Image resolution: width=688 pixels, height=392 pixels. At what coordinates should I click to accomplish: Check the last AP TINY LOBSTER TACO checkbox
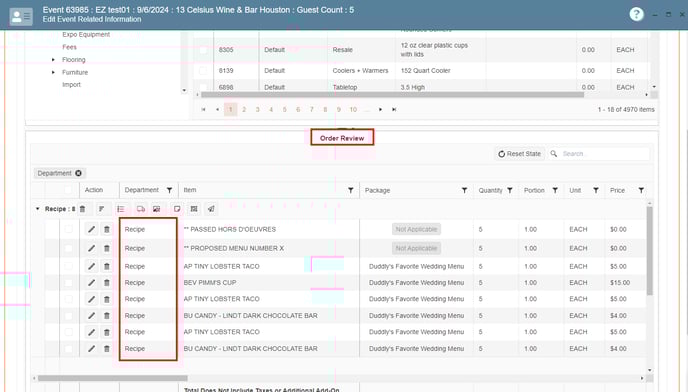pyautogui.click(x=68, y=332)
